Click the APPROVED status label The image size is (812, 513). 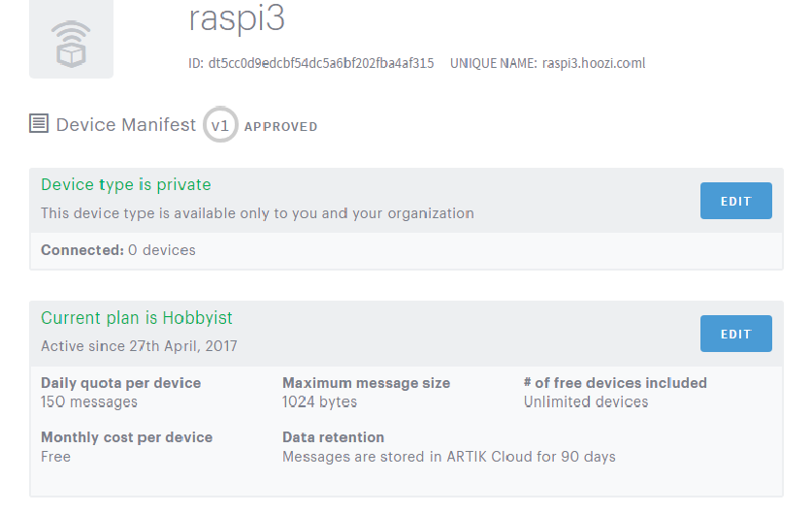[x=280, y=127]
